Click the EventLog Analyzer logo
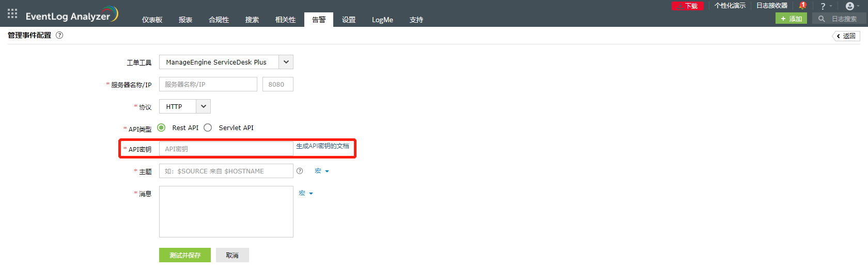Screen dimensions: 868x270 (x=72, y=14)
